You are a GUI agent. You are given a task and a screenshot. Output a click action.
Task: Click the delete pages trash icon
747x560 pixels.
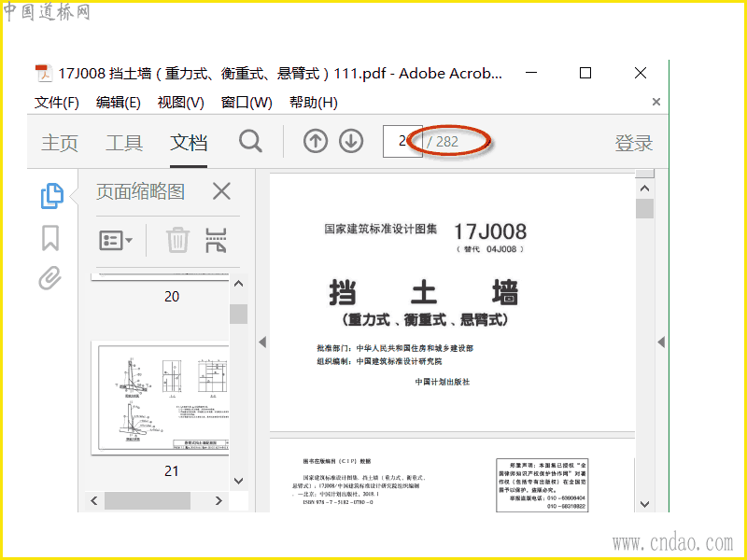pyautogui.click(x=177, y=240)
